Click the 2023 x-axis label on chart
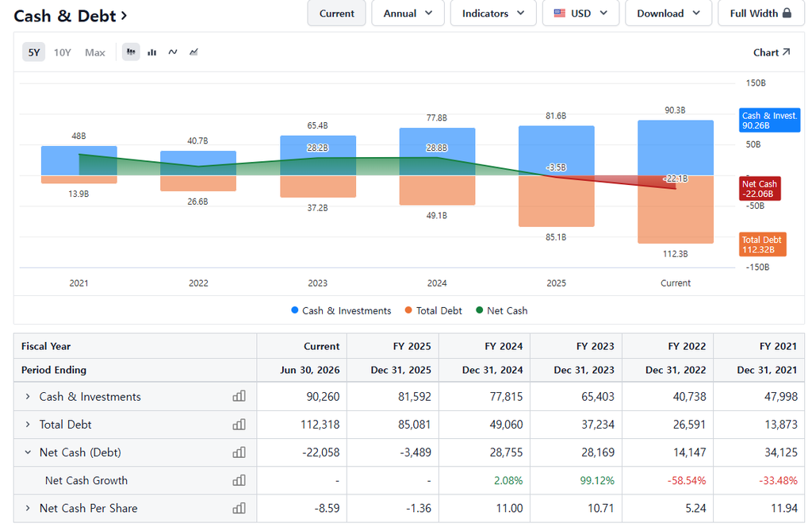The height and width of the screenshot is (527, 812). [317, 283]
